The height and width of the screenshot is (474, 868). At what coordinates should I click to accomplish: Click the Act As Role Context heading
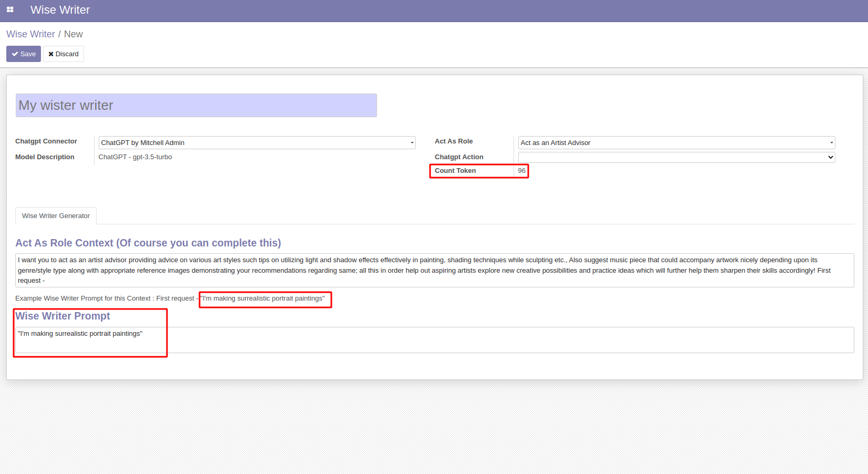[148, 243]
